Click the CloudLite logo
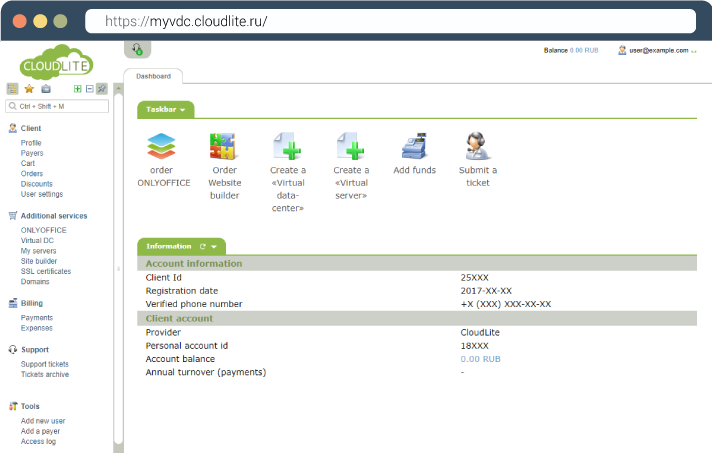712x453 pixels. (56, 62)
